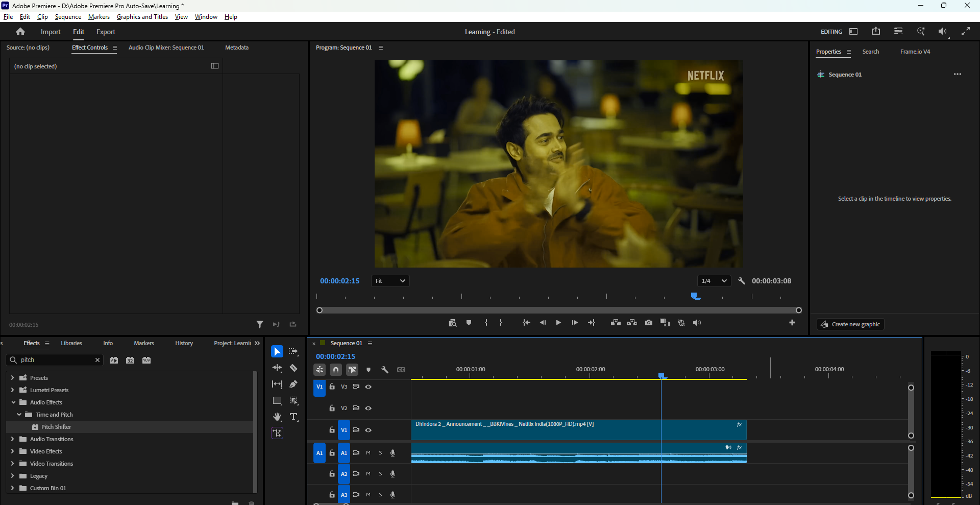Toggle V3 track output eye
The image size is (980, 505).
[x=369, y=387]
